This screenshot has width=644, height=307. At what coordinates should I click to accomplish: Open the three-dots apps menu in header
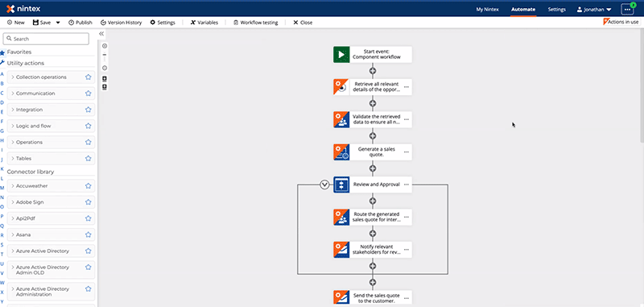[x=627, y=9]
